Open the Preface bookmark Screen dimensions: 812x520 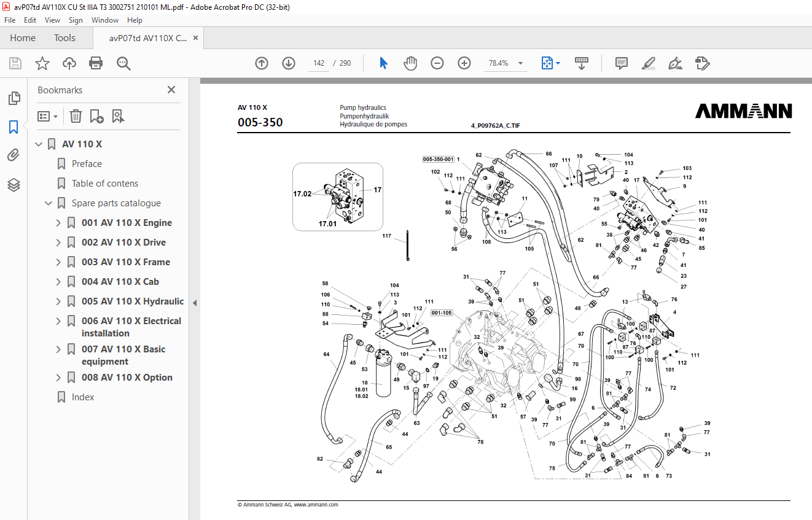[87, 164]
